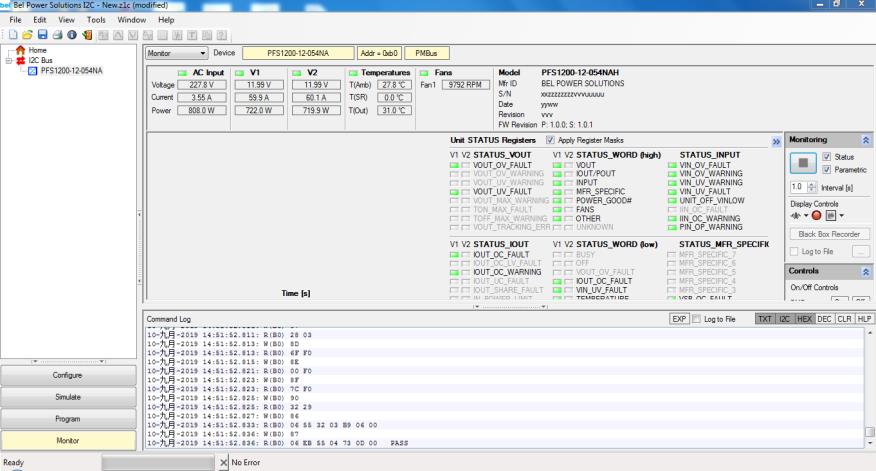Click the double-chevron icon beside STATUS_INPUT

point(776,142)
